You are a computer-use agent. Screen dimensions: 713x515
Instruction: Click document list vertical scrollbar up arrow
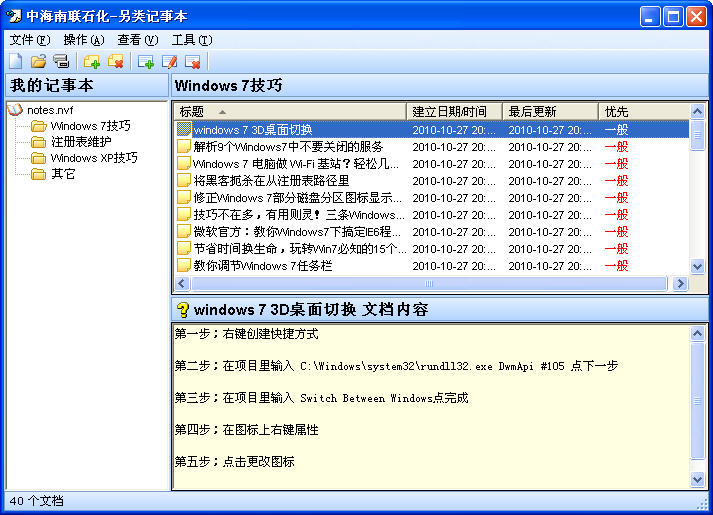(697, 111)
